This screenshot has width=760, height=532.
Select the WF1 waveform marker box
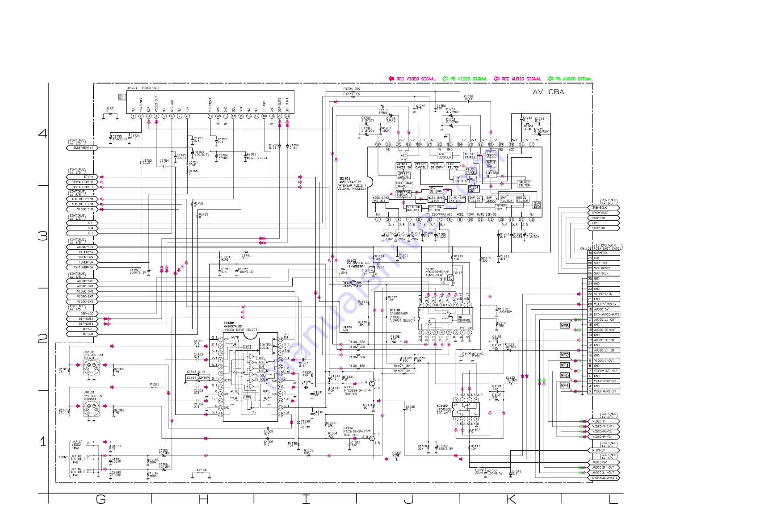point(565,365)
